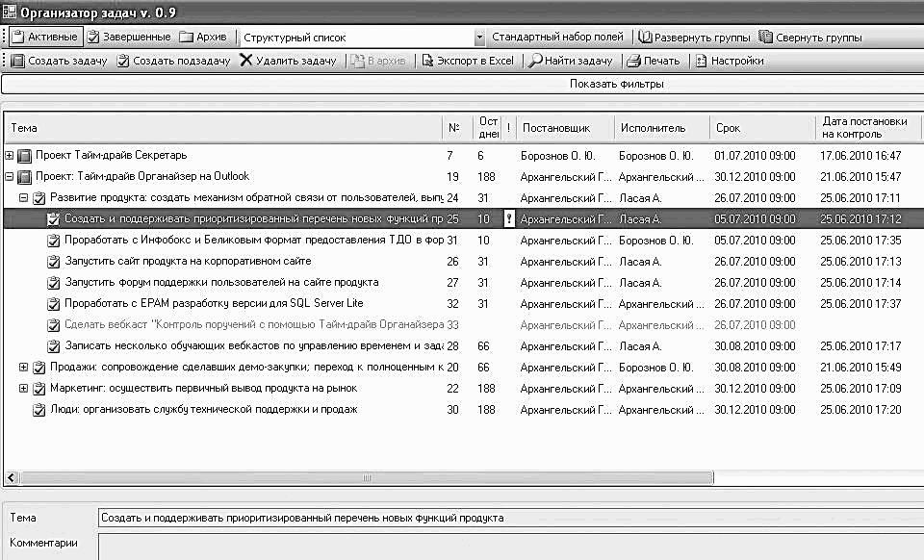Click the horizontal scrollbar thumb

point(366,477)
